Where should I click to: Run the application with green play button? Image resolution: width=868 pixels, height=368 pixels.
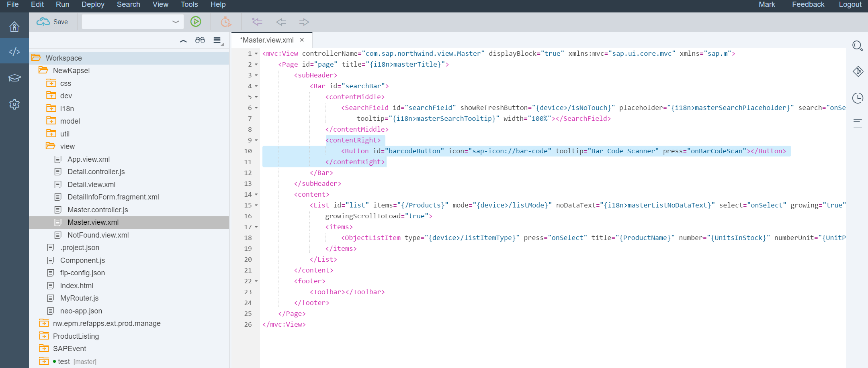click(196, 22)
